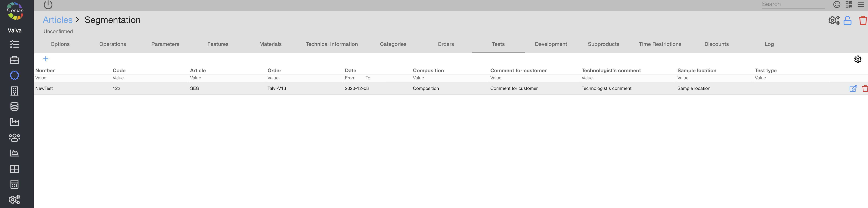Open the sidebar users group icon
Image resolution: width=868 pixels, height=208 pixels.
coord(14,137)
